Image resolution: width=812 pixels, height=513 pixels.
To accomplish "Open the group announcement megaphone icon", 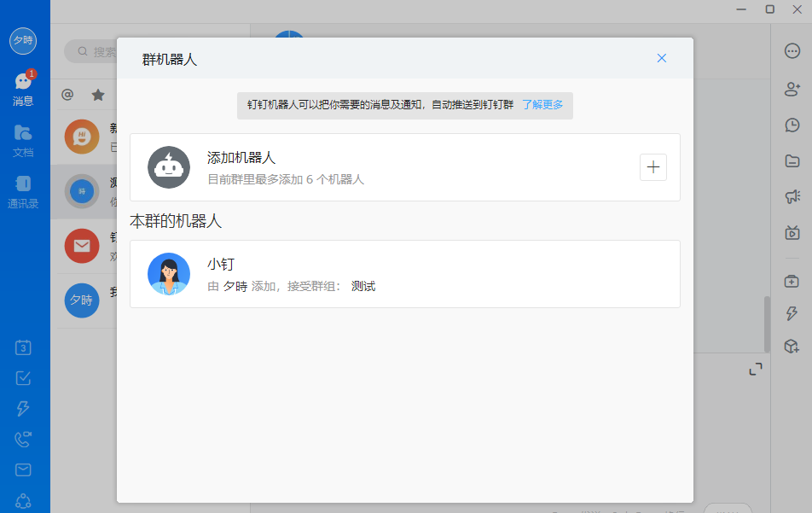I will click(792, 196).
